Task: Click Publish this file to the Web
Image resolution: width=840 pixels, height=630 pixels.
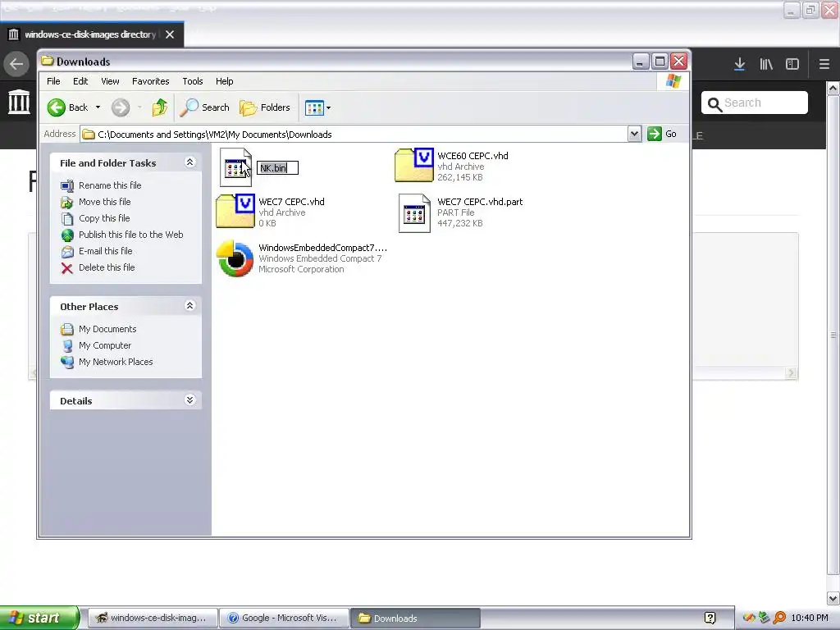Action: 130,235
